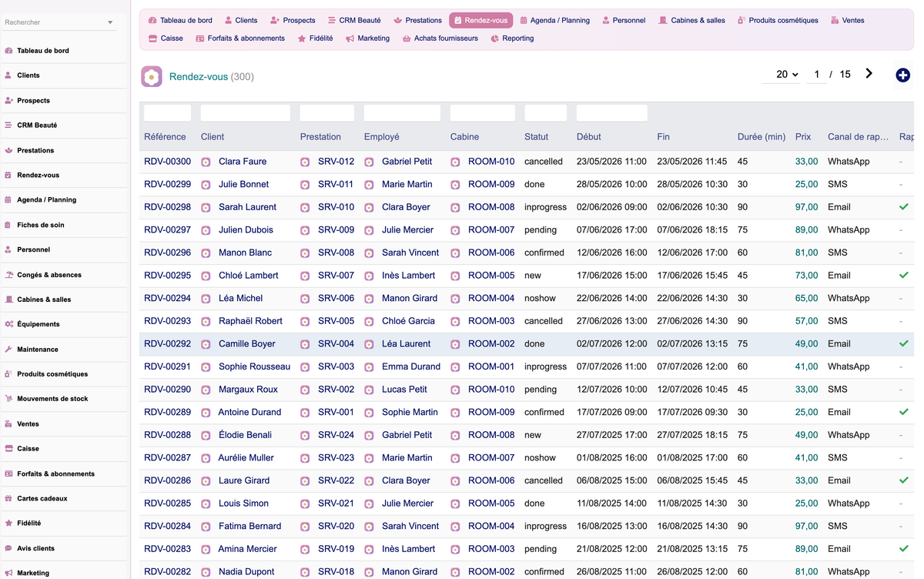Click the Référence filter field

tap(167, 113)
